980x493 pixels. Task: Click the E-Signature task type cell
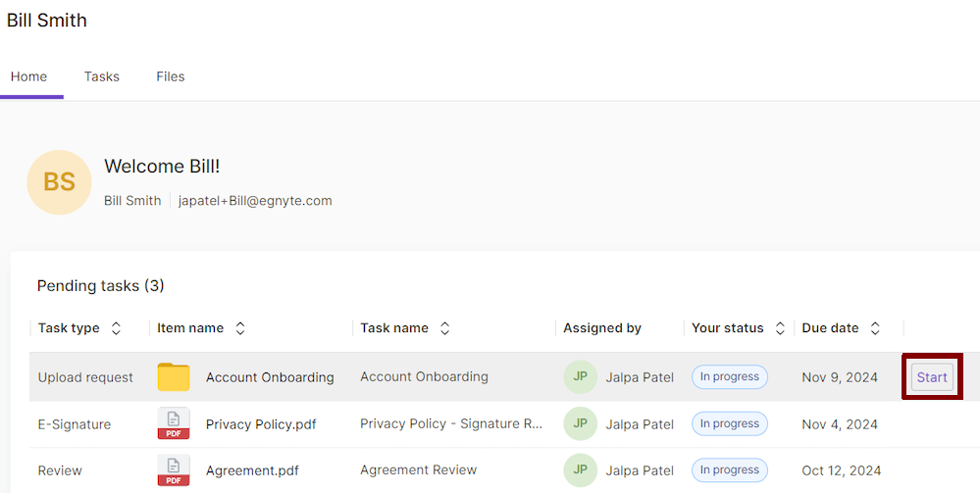[x=75, y=424]
